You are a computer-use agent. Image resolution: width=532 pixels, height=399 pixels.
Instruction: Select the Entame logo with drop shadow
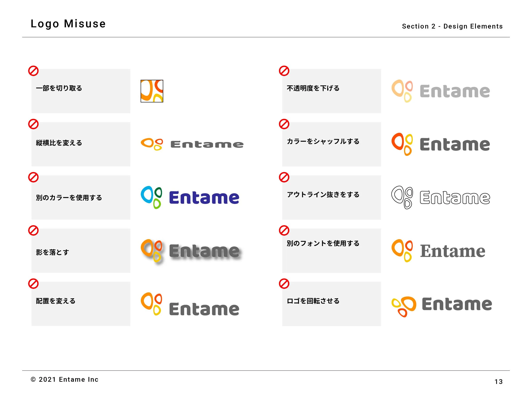click(x=191, y=251)
